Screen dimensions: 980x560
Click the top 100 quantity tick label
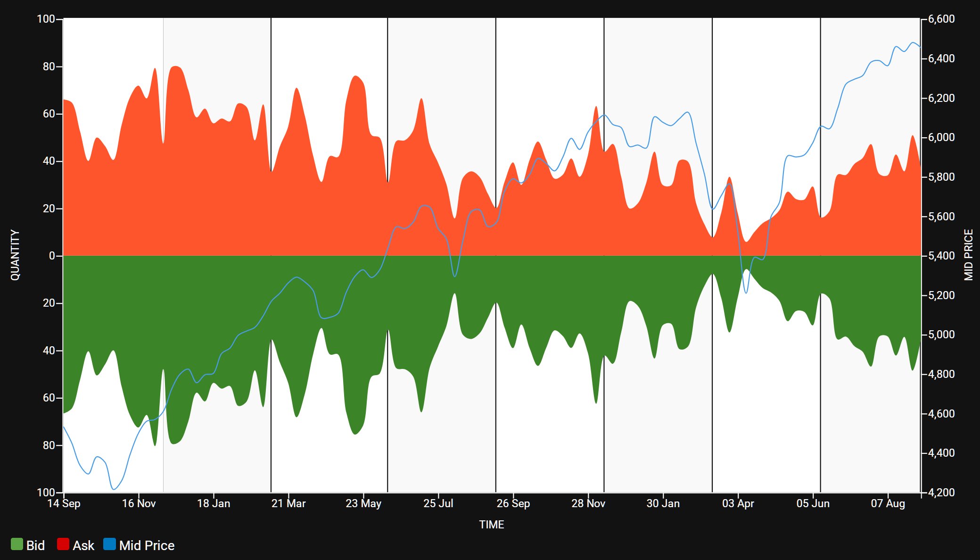[x=46, y=19]
